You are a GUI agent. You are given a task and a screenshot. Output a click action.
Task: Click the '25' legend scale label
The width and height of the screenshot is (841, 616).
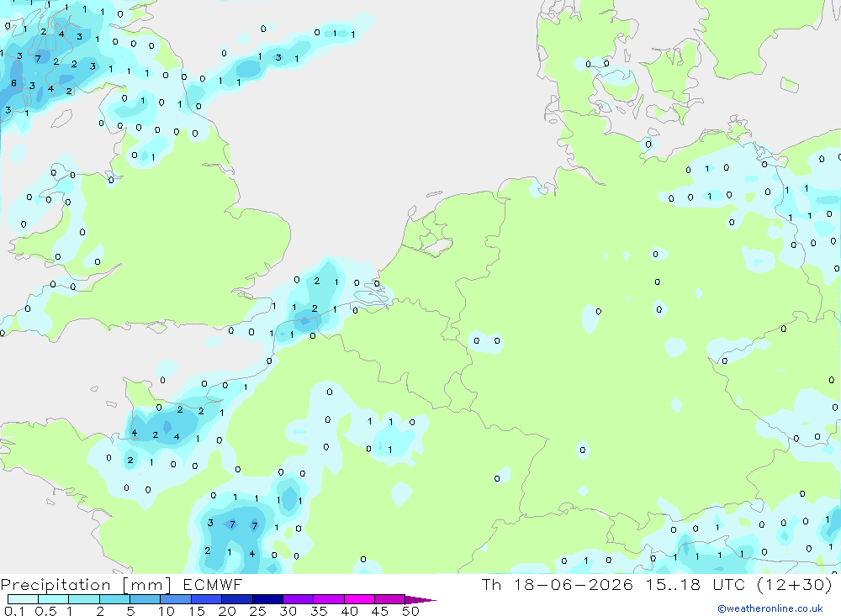[x=257, y=611]
